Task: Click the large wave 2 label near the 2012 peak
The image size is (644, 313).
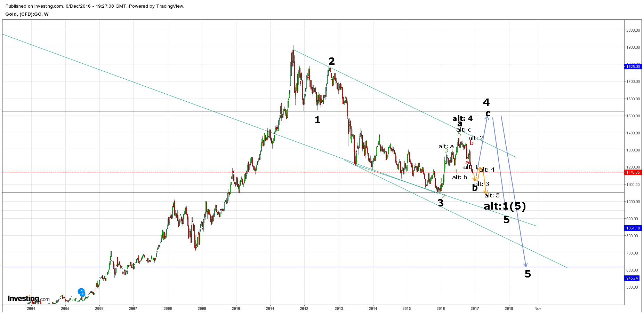Action: [331, 61]
